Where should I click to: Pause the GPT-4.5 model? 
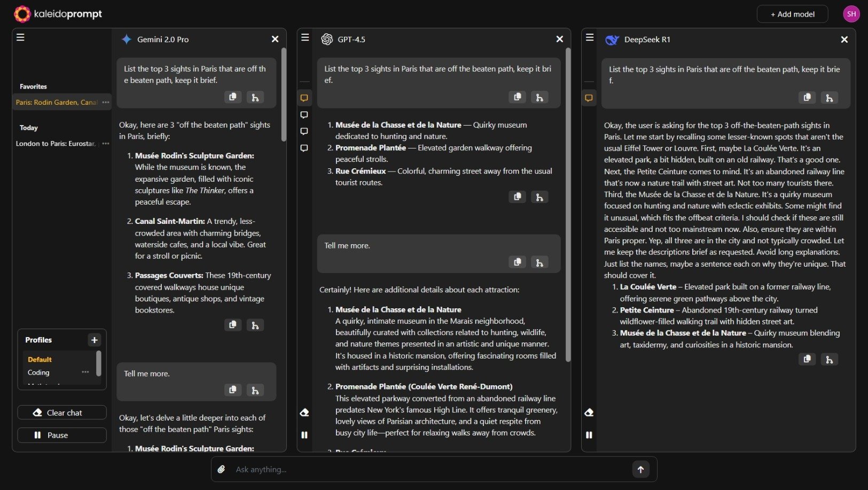304,435
